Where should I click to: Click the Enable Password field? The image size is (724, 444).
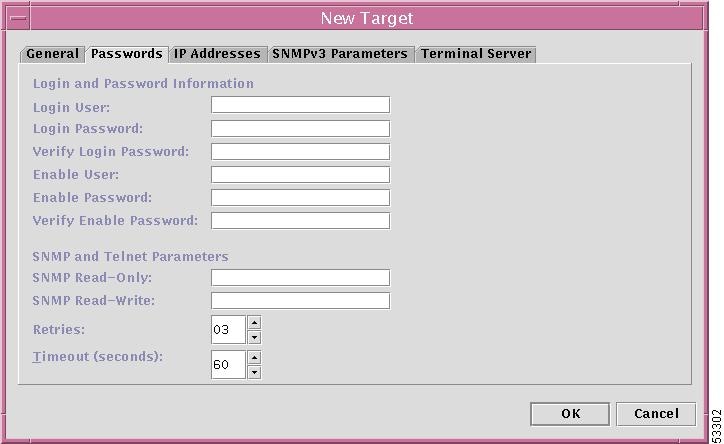click(301, 198)
